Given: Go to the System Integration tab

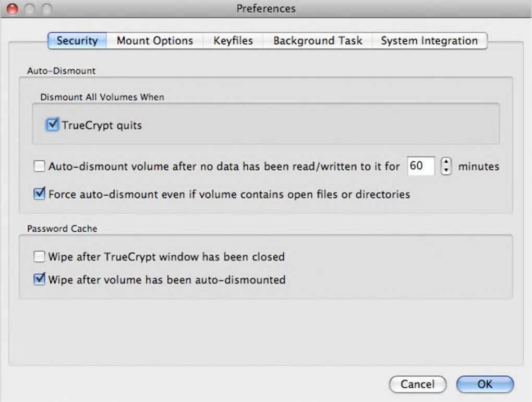Looking at the screenshot, I should tap(429, 41).
